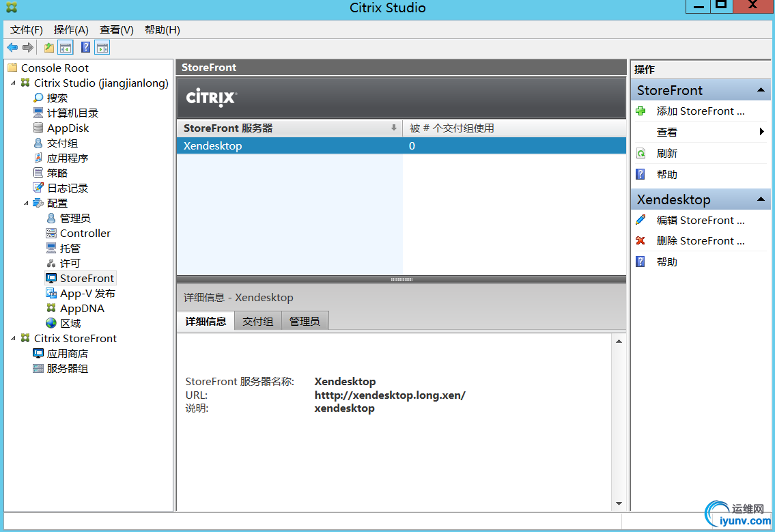
Task: Select the 服务器组 server group node icon
Action: point(38,368)
